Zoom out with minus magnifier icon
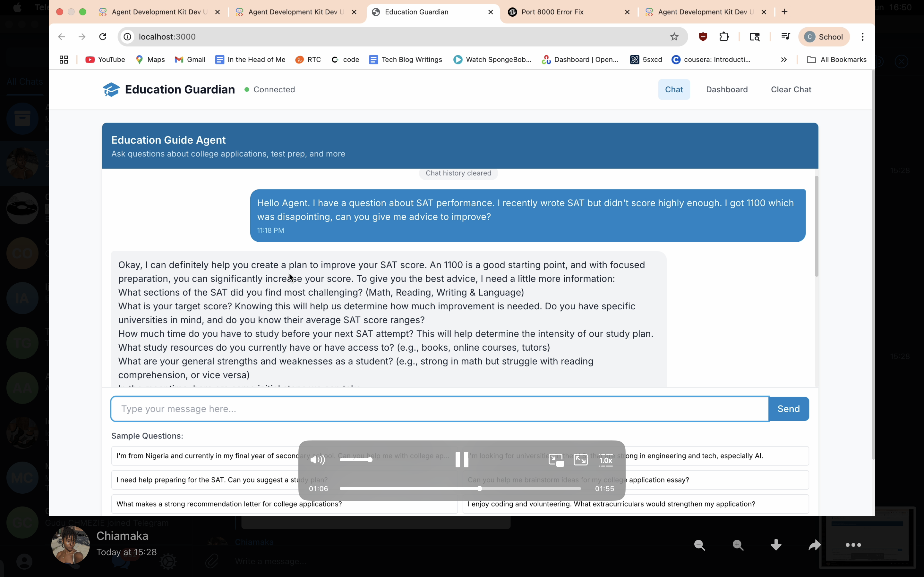This screenshot has height=577, width=924. pos(699,545)
